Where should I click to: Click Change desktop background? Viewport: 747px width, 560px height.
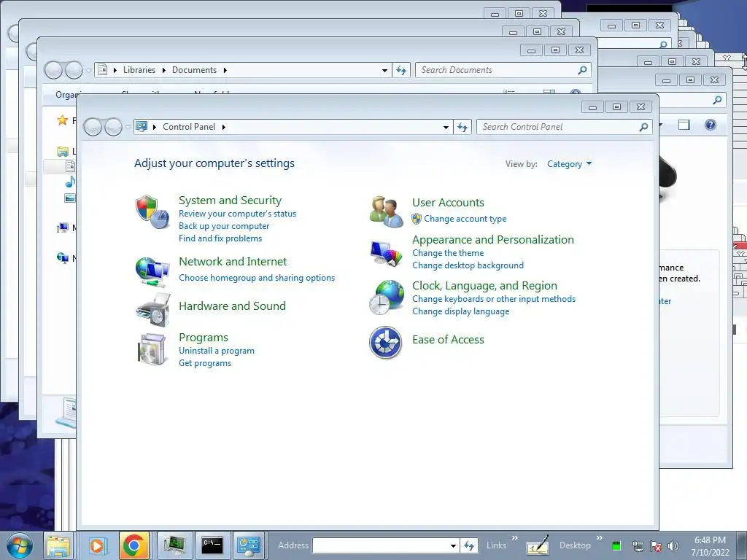point(468,265)
